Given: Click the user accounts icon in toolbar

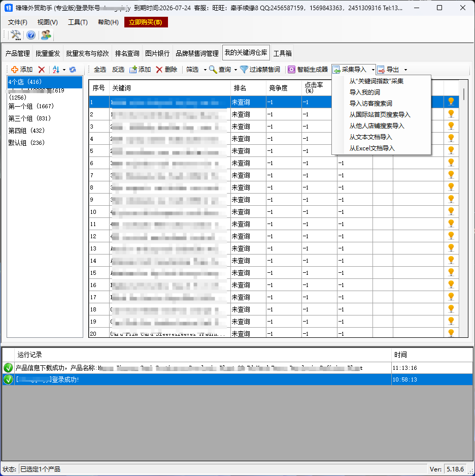Looking at the screenshot, I should tap(46, 35).
